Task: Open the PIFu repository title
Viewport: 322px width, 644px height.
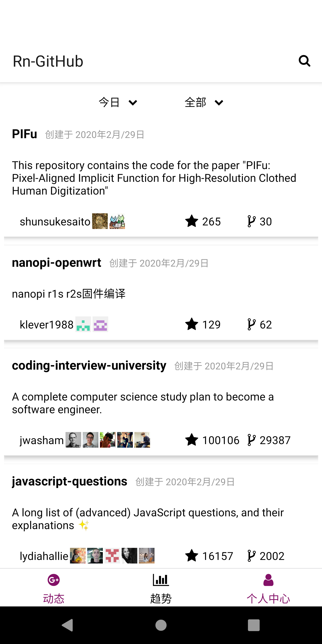Action: (x=25, y=134)
